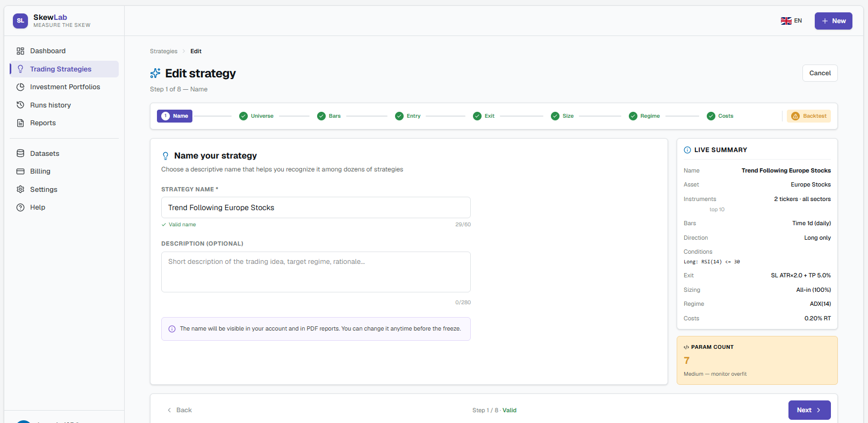Image resolution: width=868 pixels, height=423 pixels.
Task: Click the 29/60 character counter
Action: [463, 225]
